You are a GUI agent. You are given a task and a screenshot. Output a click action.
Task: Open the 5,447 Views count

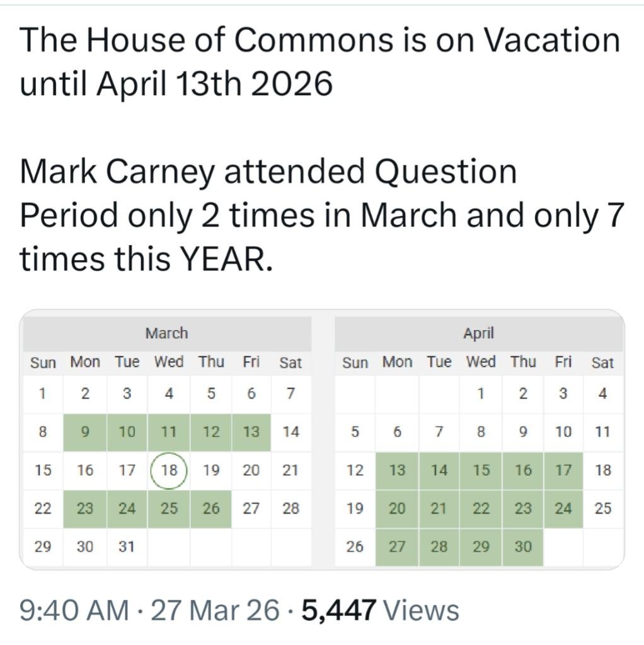point(381,610)
